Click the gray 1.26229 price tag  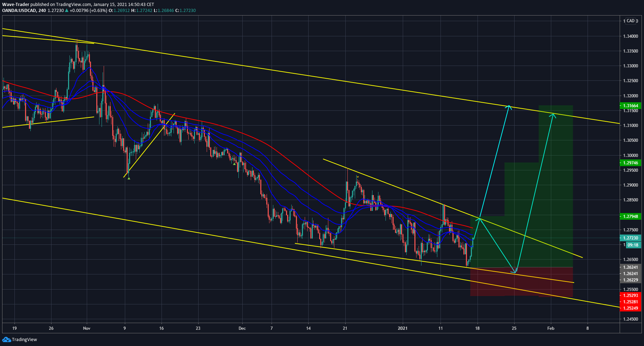coord(630,280)
